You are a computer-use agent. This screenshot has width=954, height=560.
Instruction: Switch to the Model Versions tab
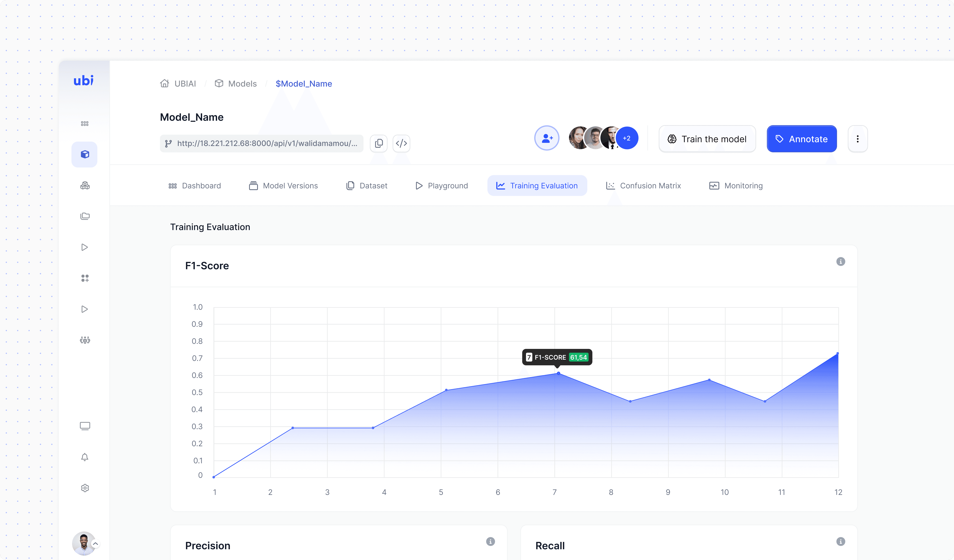point(283,186)
